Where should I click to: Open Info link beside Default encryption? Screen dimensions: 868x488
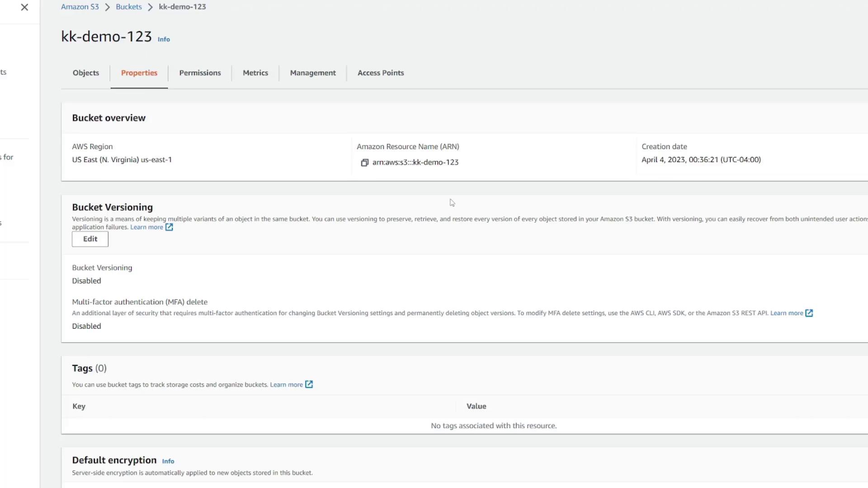[x=168, y=461]
